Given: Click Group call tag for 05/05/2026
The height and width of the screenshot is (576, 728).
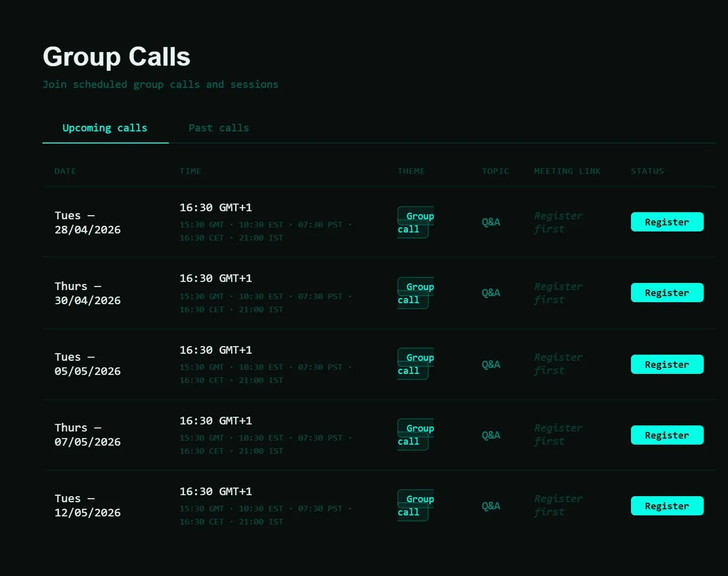Looking at the screenshot, I should click(x=415, y=365).
